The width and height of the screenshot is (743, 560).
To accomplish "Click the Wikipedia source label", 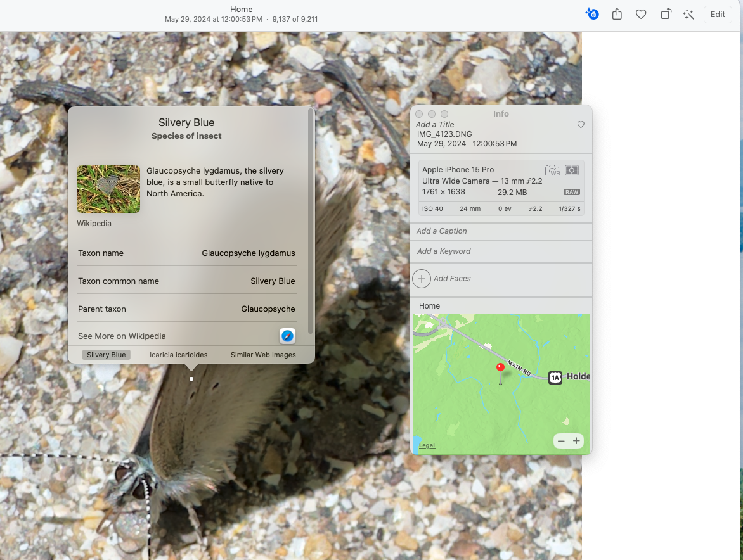I will point(94,224).
